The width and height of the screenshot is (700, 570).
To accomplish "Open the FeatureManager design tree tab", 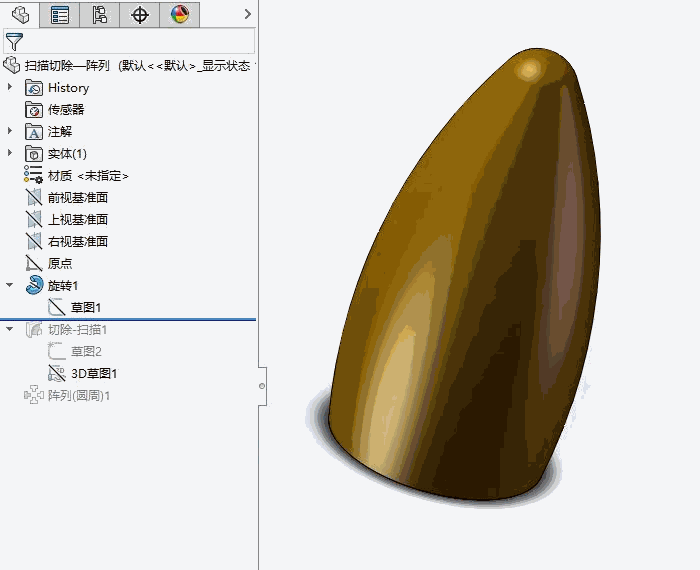I will 20,15.
